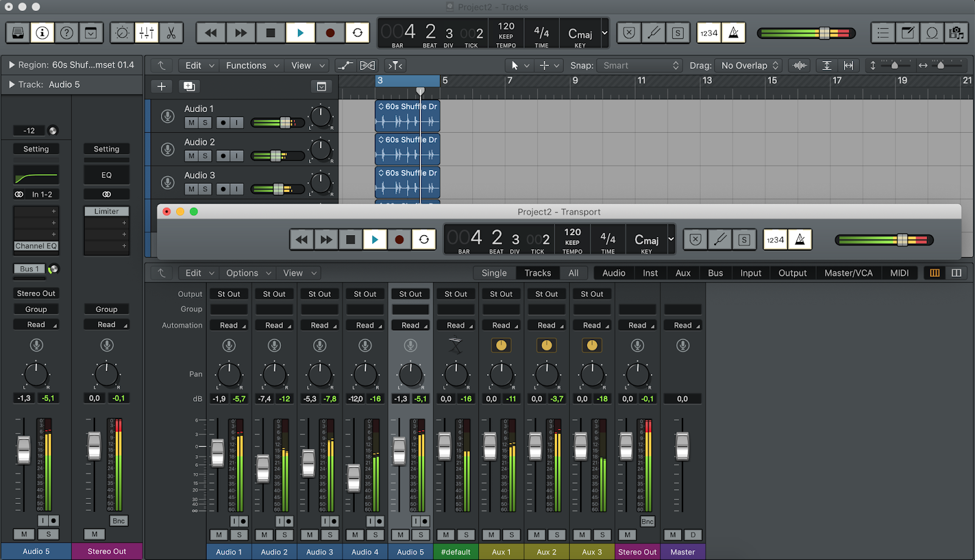Viewport: 975px width, 560px height.
Task: Open the Loop Browser icon in the top right
Action: point(932,33)
